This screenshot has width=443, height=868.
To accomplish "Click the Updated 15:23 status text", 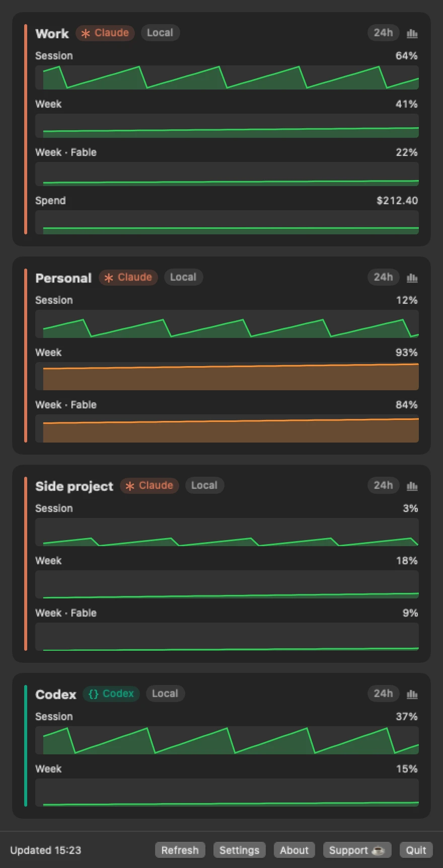I will tap(46, 850).
